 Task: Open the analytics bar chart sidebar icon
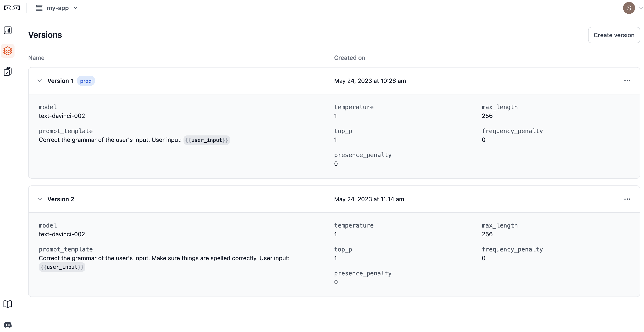pos(8,30)
